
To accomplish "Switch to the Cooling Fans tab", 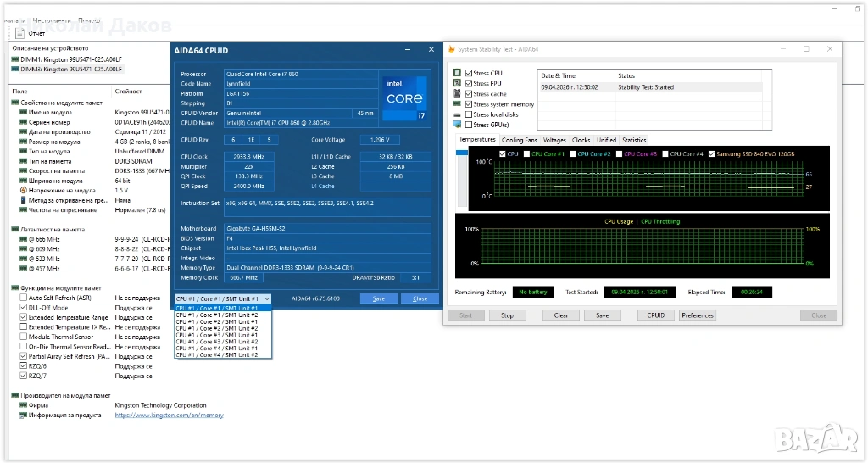I will click(519, 140).
